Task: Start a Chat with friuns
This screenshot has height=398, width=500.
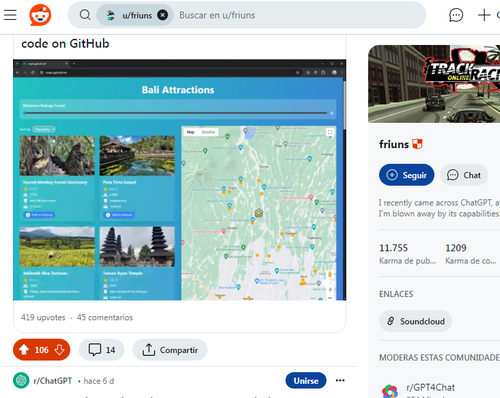Action: point(464,175)
